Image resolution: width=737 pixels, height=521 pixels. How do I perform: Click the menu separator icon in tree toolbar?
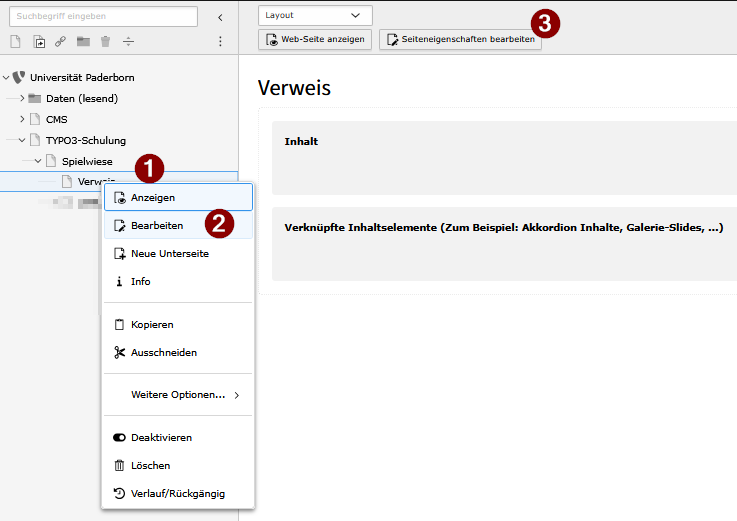click(128, 41)
